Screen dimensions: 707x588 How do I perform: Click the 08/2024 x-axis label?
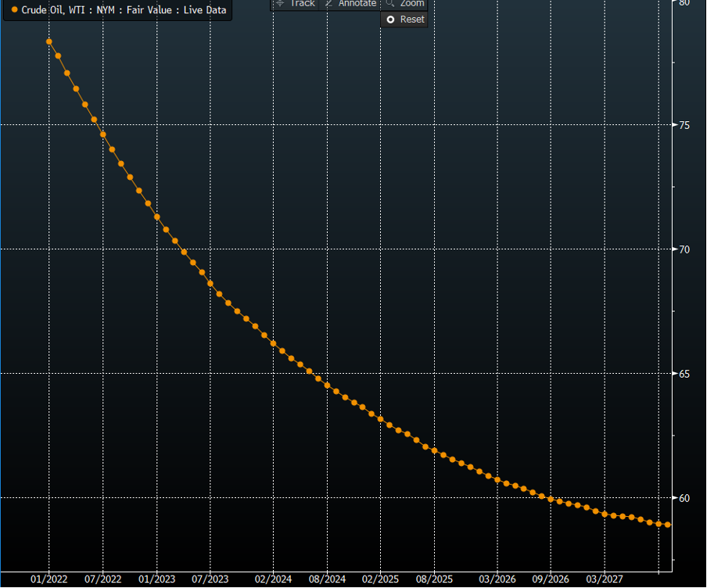(328, 579)
